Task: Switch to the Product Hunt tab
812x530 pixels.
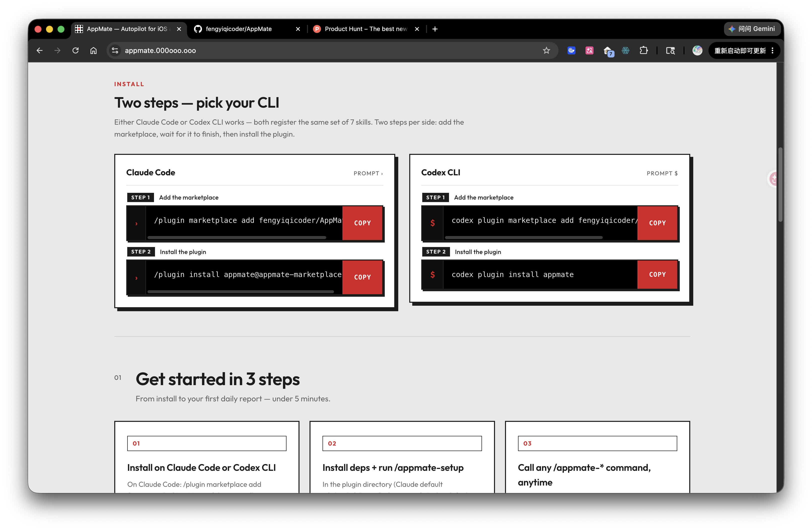Action: tap(366, 29)
